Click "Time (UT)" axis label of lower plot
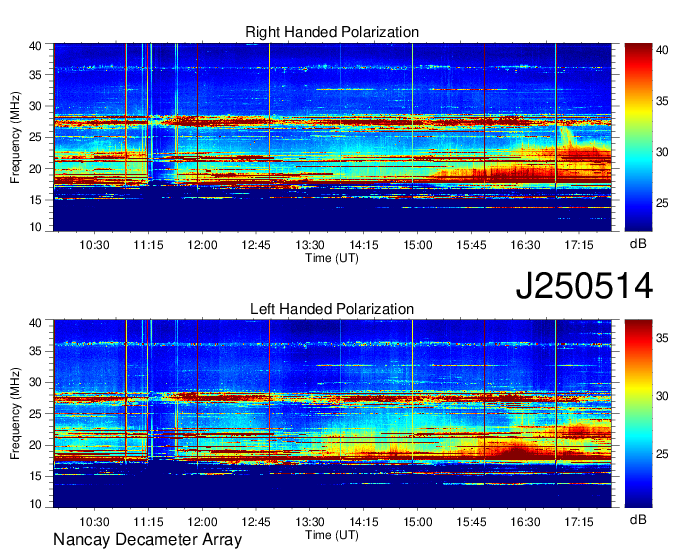 (x=332, y=535)
